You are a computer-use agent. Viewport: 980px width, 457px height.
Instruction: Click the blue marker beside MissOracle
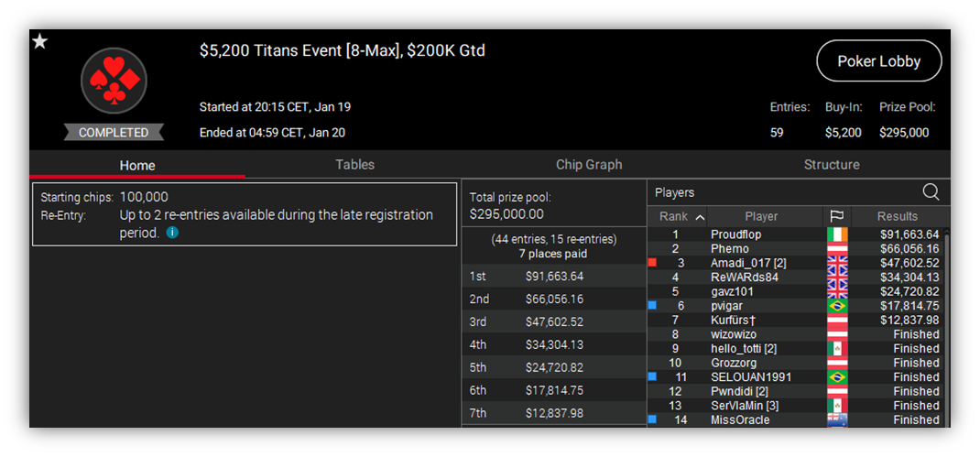tap(652, 420)
